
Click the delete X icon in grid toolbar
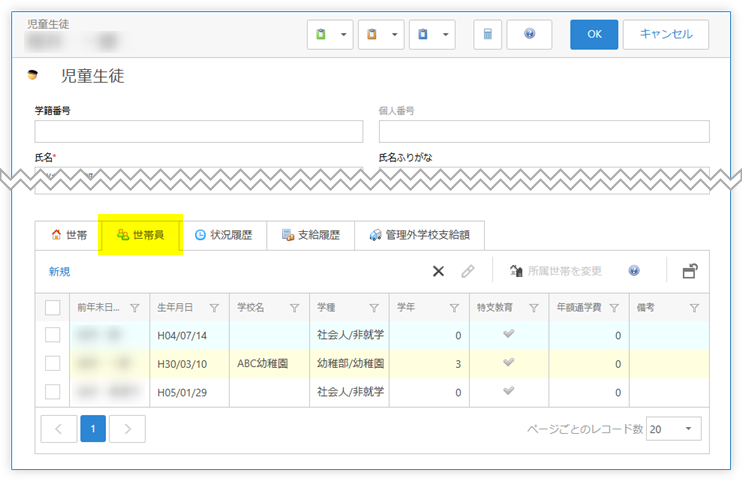click(439, 271)
